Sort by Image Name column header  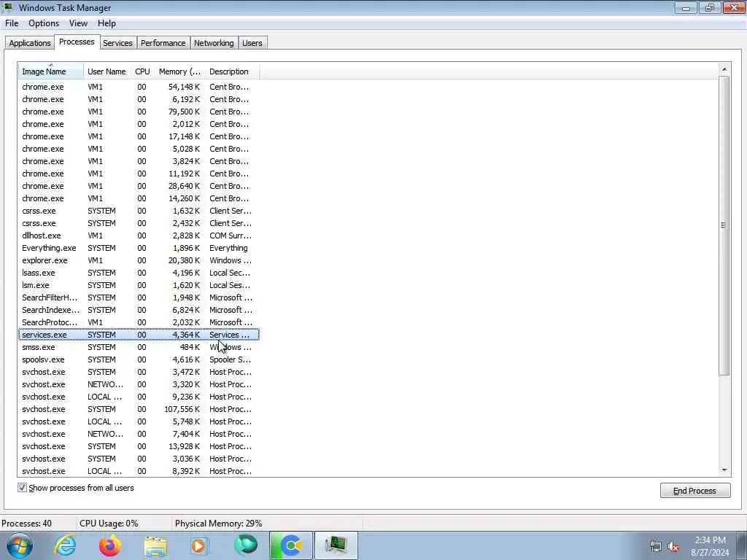51,71
